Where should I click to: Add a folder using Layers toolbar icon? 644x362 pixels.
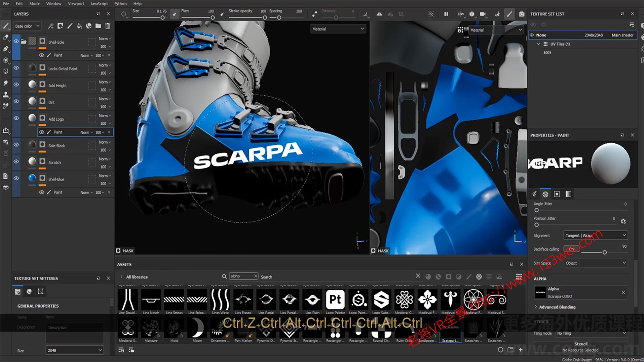[x=98, y=26]
